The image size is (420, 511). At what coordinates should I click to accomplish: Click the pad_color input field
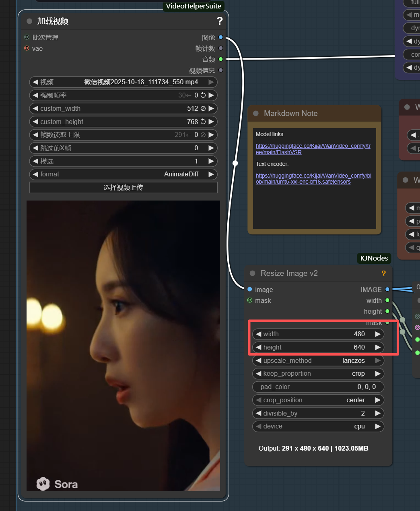point(318,387)
